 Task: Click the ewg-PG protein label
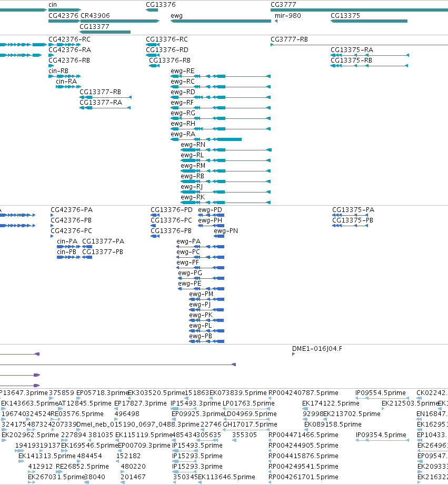(x=190, y=273)
